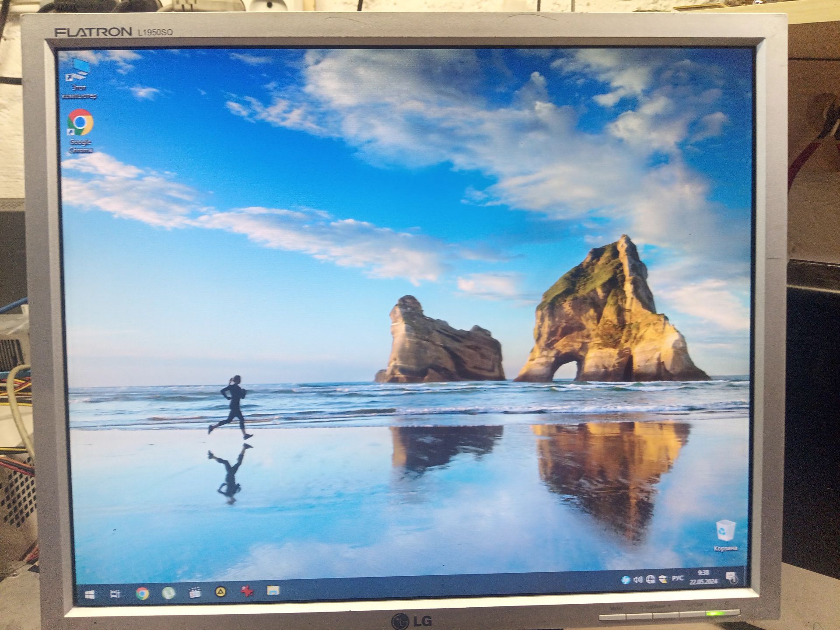
Task: Open File Explorer from the taskbar
Action: (x=273, y=591)
